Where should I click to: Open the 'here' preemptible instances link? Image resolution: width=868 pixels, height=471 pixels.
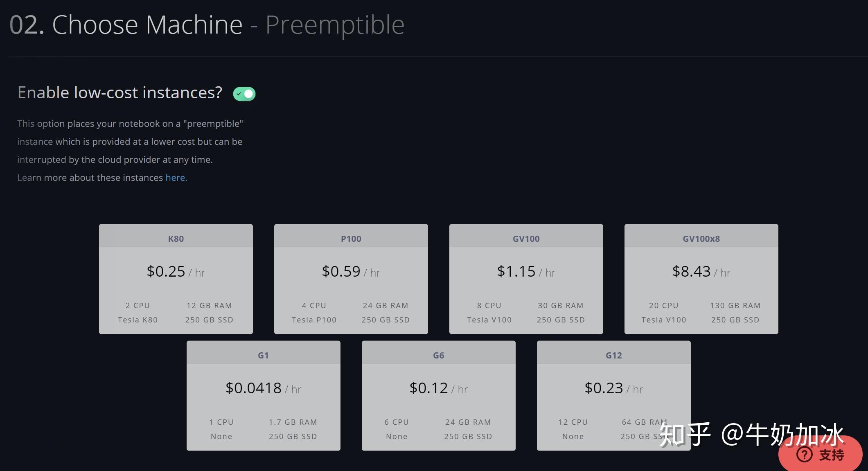(175, 178)
